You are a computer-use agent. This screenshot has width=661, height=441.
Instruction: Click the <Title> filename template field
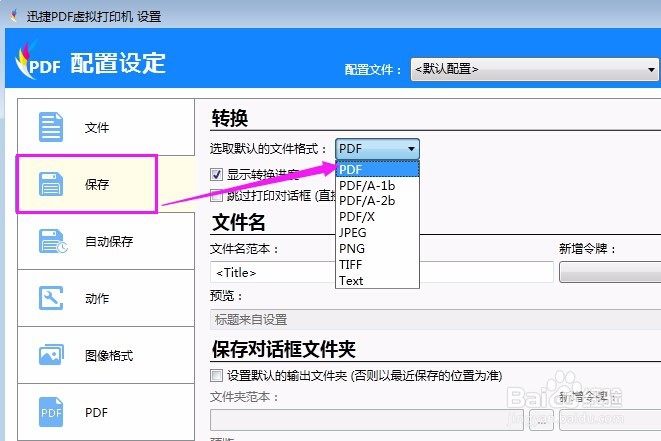tap(382, 272)
